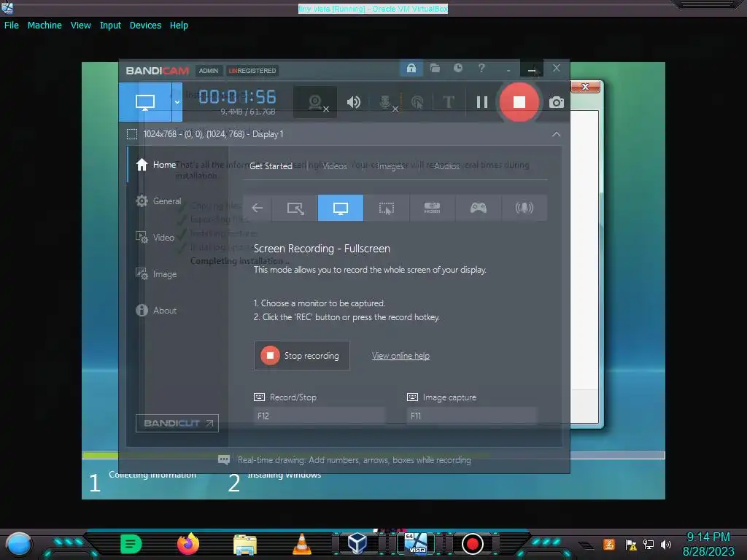Open output folder icon in Bandicam title bar
747x560 pixels.
pyautogui.click(x=435, y=68)
